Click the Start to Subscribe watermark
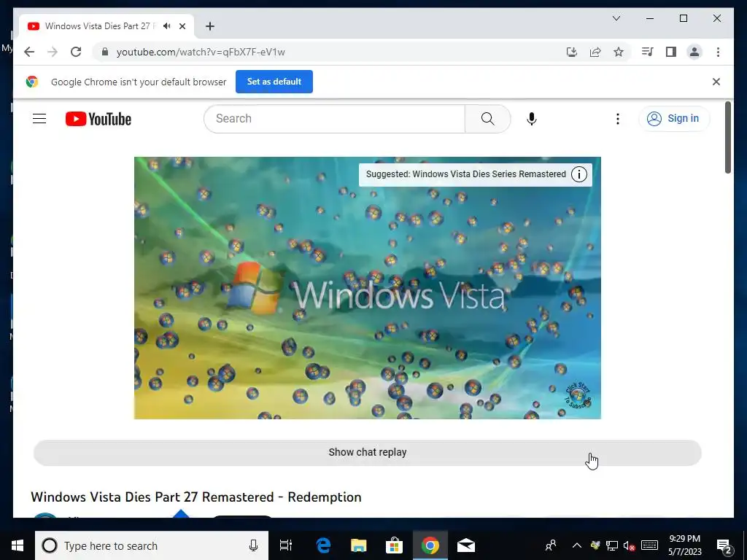747x560 pixels. tap(578, 395)
